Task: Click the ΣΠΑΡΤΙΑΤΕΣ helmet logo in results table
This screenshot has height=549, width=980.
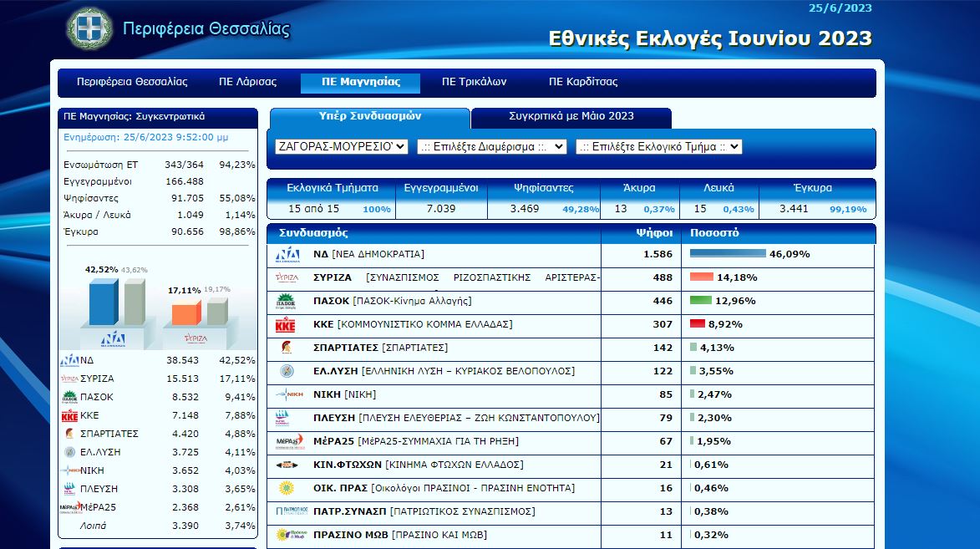Action: (x=287, y=348)
